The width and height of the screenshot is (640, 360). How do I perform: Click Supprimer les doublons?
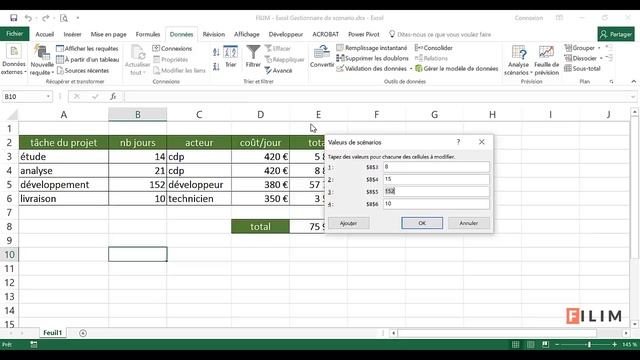click(372, 58)
